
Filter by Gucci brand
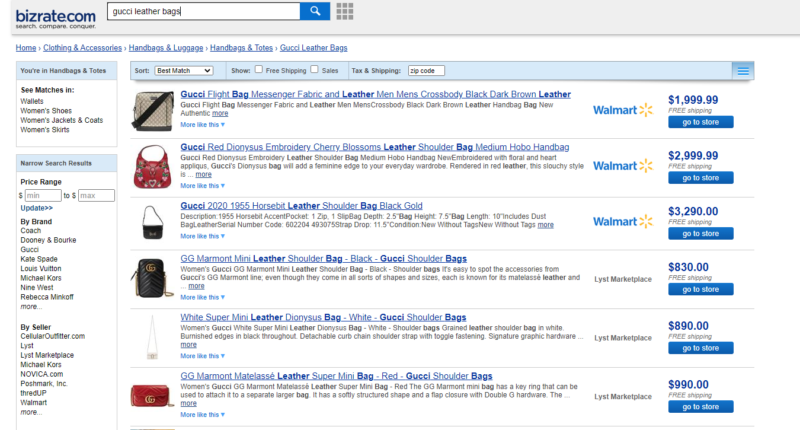click(x=29, y=249)
